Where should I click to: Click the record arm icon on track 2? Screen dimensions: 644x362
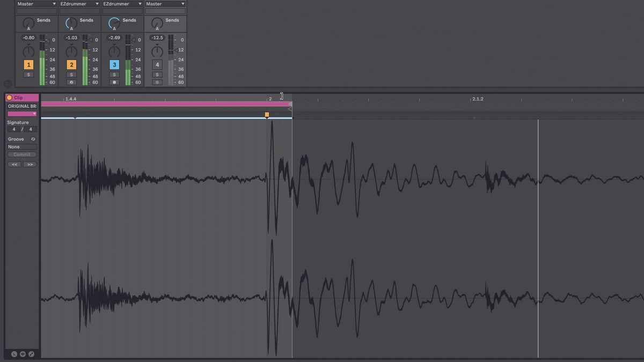[71, 82]
